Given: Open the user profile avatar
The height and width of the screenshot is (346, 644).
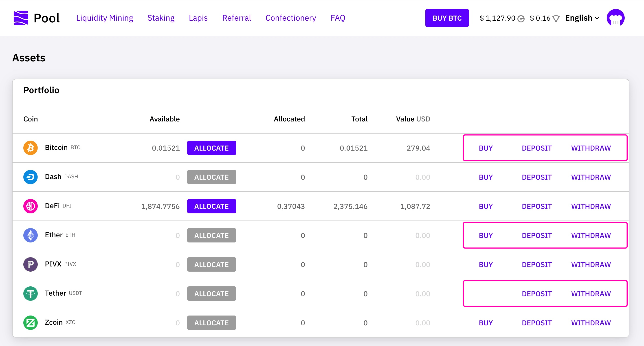Looking at the screenshot, I should [x=615, y=18].
